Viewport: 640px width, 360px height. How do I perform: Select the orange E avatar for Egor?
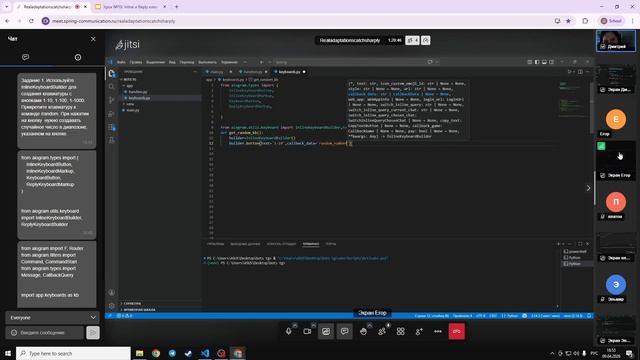pos(616,119)
